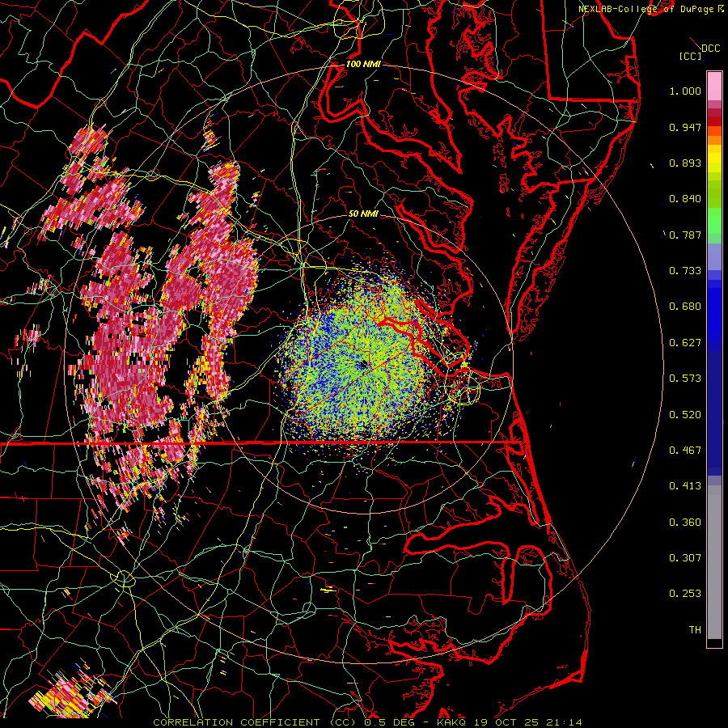
Task: Select the 0.893 scale value
Action: 685,163
